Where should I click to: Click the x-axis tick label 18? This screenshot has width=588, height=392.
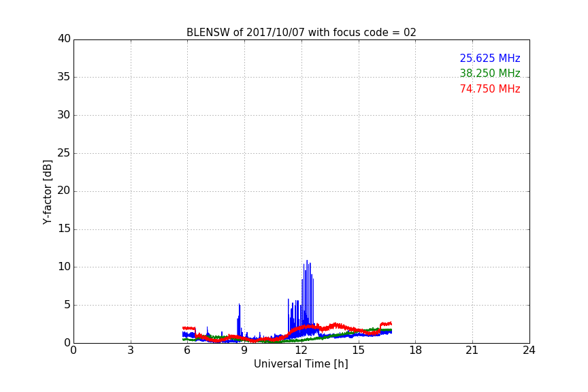click(x=416, y=350)
